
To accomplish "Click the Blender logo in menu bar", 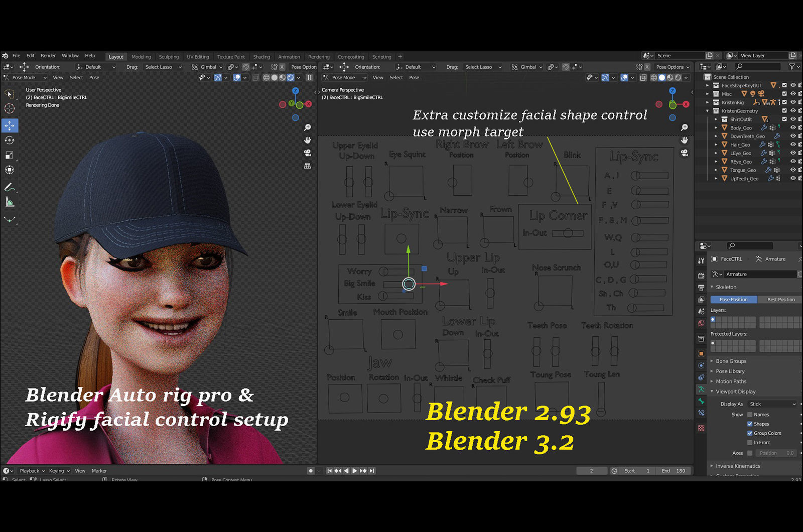I will 5,56.
